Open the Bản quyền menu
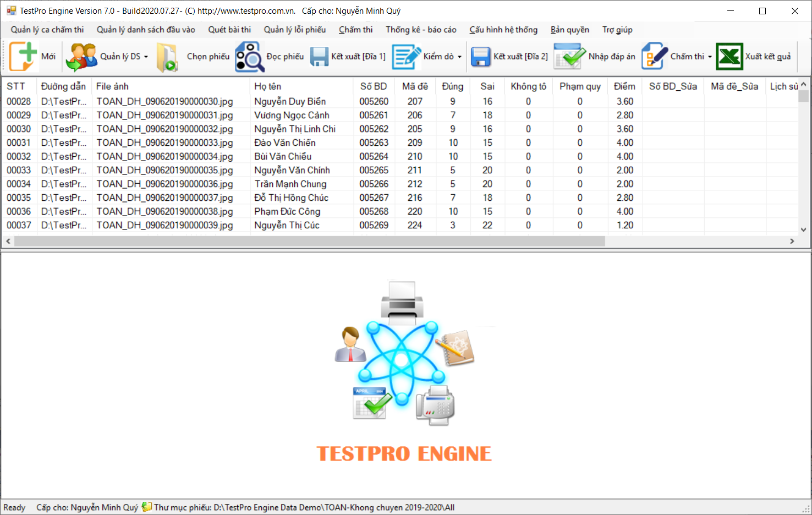812x515 pixels. coord(570,30)
